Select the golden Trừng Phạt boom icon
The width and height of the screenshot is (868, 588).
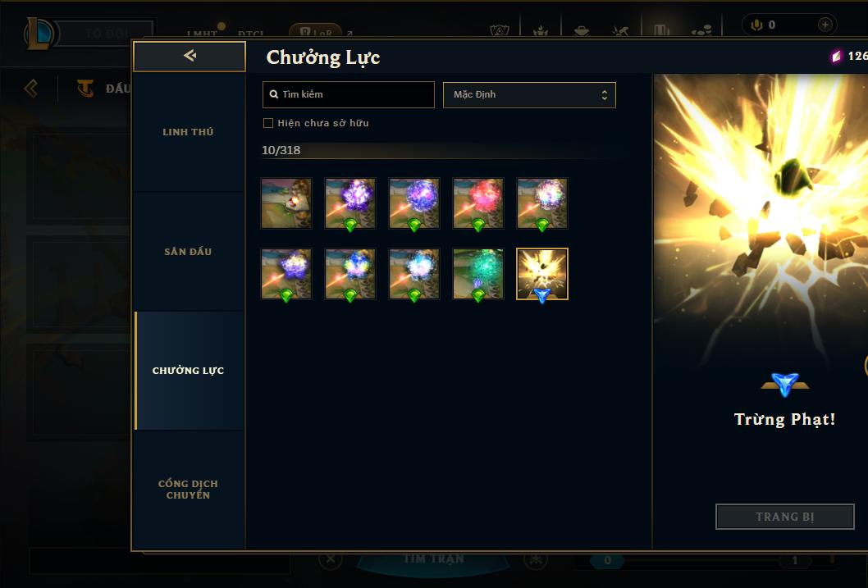tap(542, 274)
